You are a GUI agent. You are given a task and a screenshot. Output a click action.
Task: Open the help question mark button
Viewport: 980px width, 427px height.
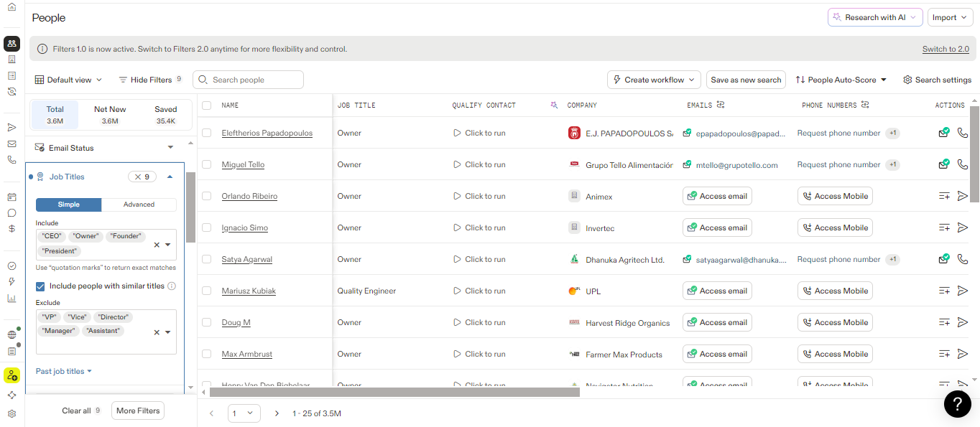point(957,404)
